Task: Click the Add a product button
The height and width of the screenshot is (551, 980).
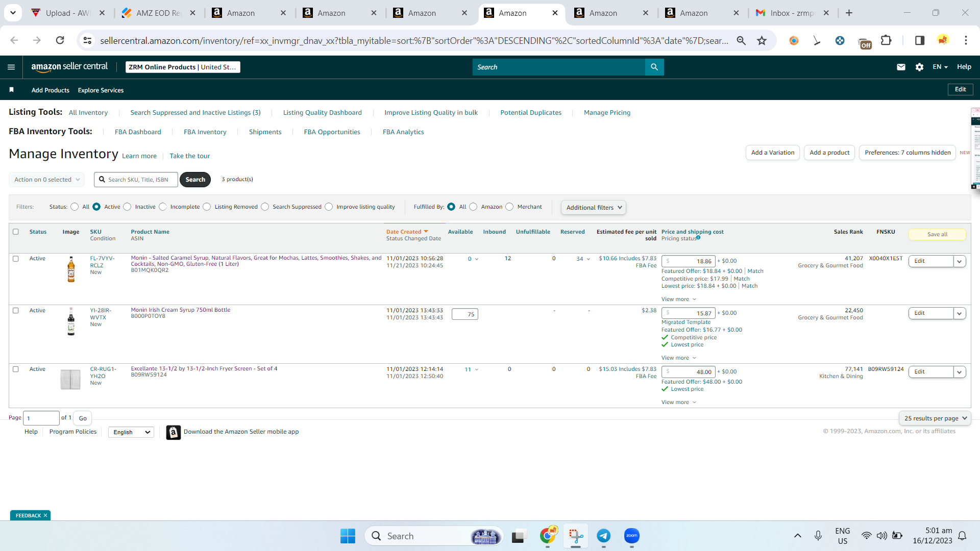Action: (x=829, y=153)
